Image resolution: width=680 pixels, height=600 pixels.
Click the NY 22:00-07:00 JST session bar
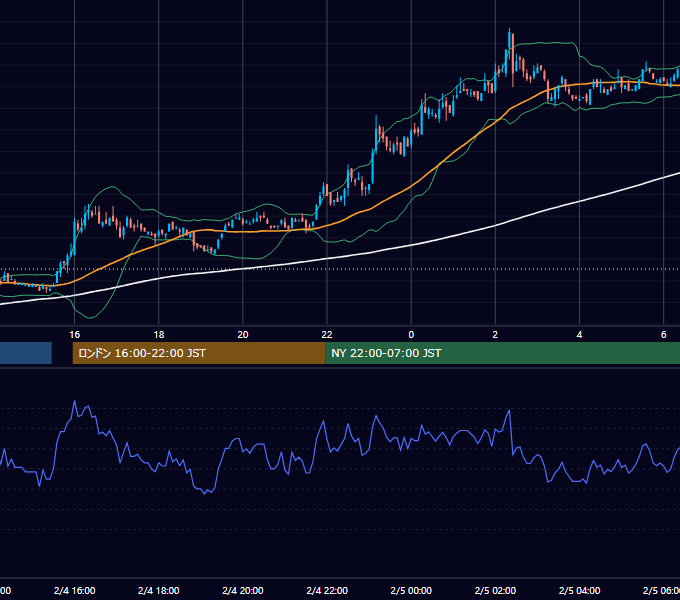[502, 353]
